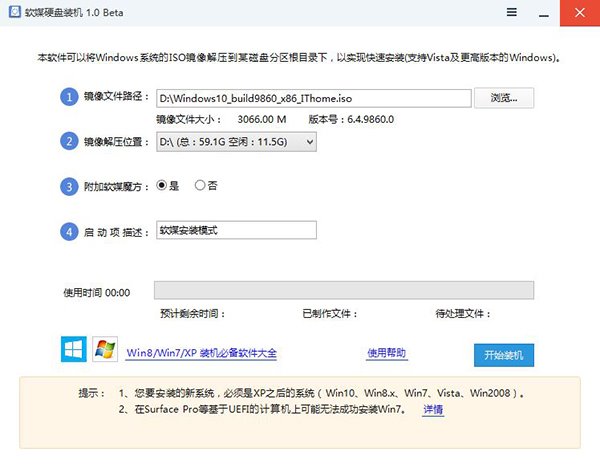Open the 使用帮助 link

387,353
